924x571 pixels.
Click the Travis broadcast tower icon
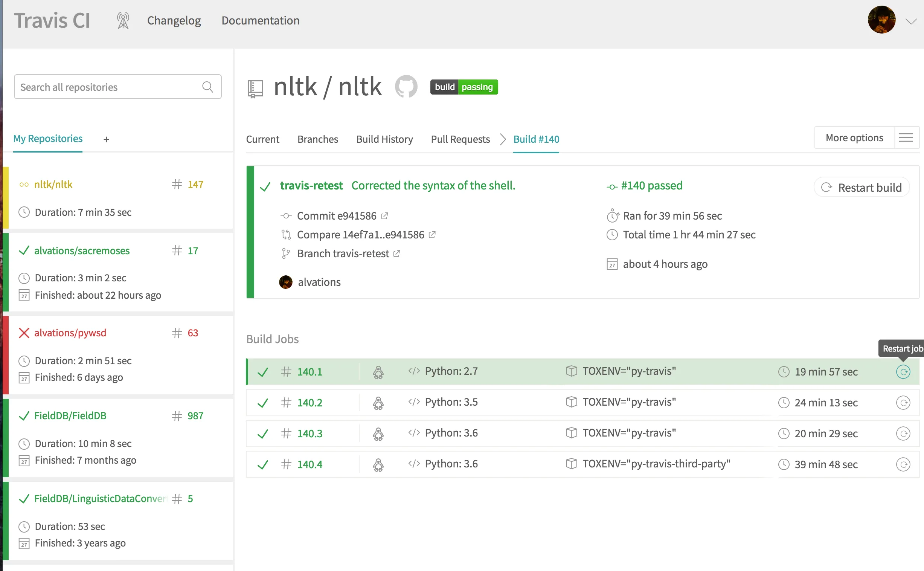coord(123,20)
